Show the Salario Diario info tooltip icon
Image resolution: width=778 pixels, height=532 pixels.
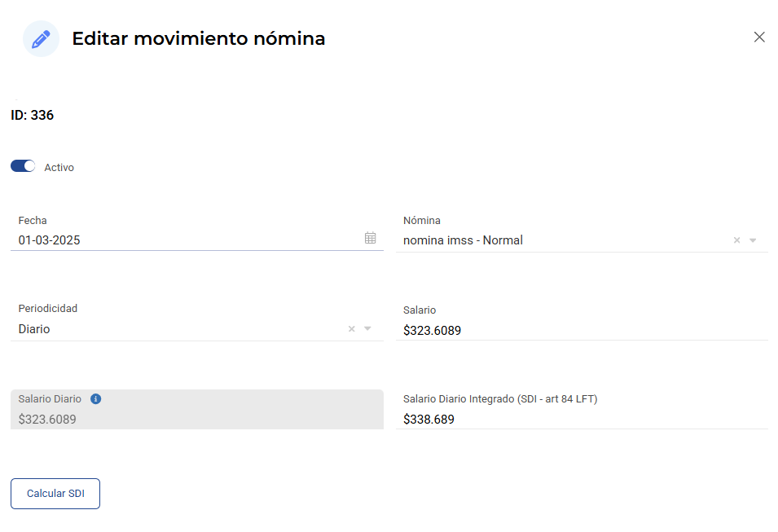point(96,399)
